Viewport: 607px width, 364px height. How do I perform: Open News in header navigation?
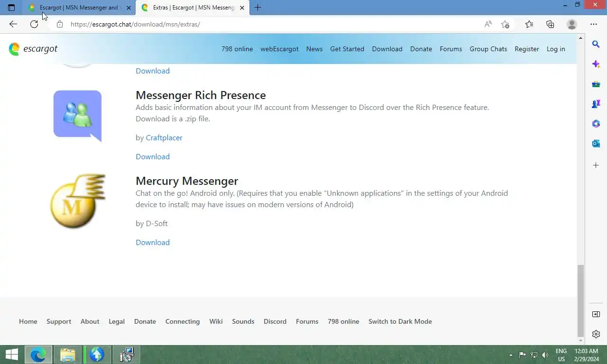pos(314,49)
